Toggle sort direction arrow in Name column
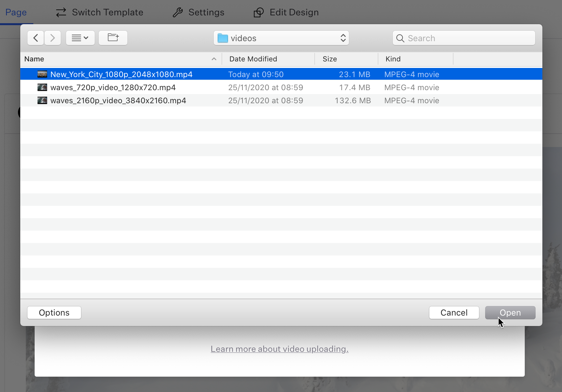The width and height of the screenshot is (562, 392). 214,59
